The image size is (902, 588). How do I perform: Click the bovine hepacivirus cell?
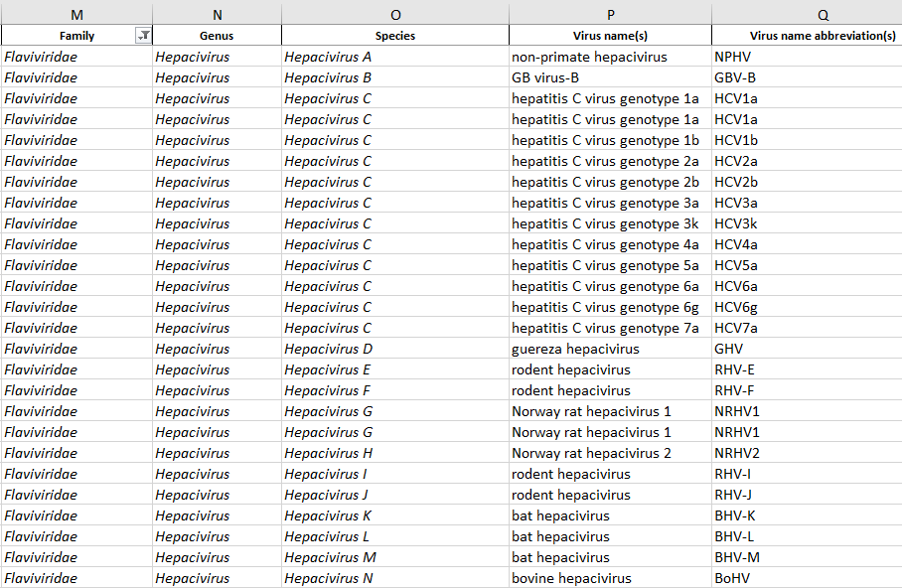[610, 578]
